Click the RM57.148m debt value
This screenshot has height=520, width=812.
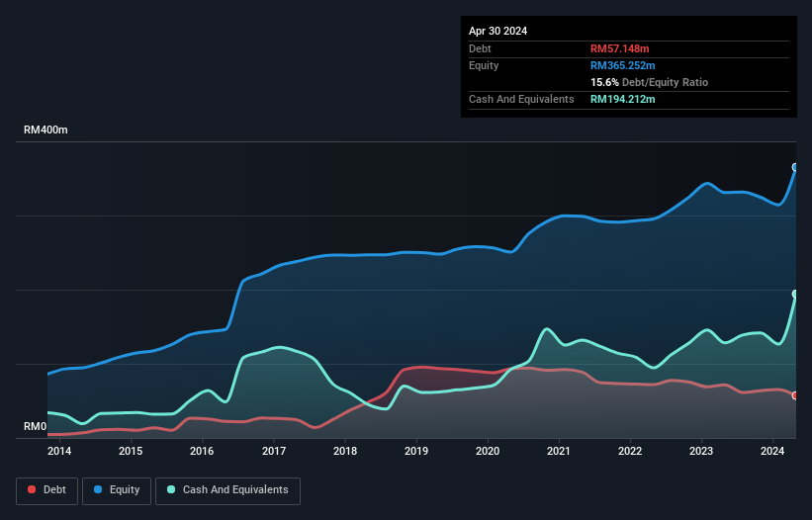(620, 48)
